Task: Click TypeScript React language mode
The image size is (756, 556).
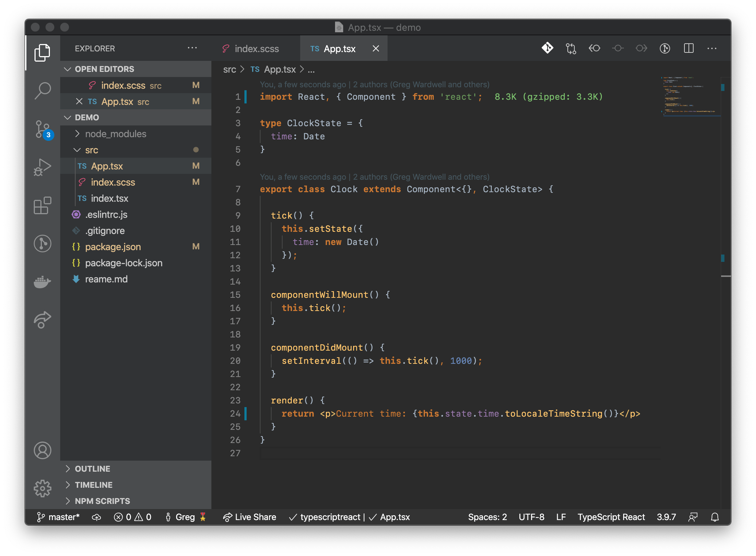Action: coord(611,517)
